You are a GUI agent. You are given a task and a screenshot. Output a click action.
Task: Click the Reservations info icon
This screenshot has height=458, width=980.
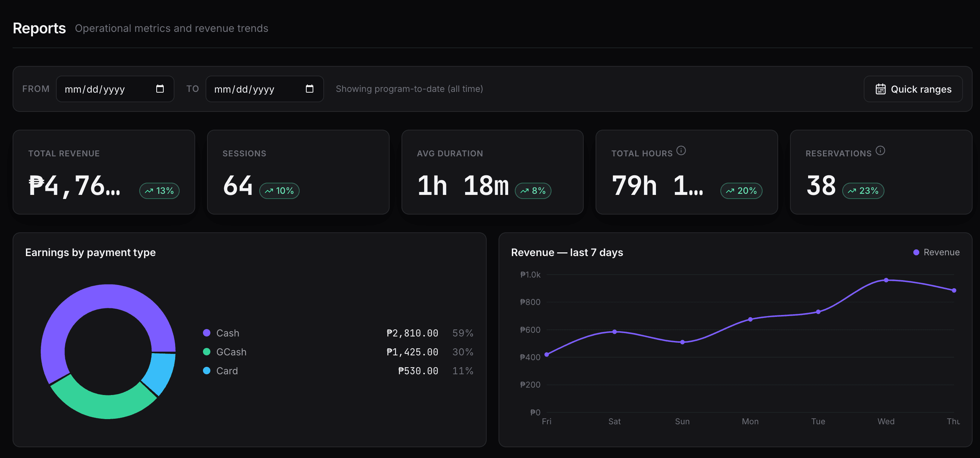(x=880, y=150)
